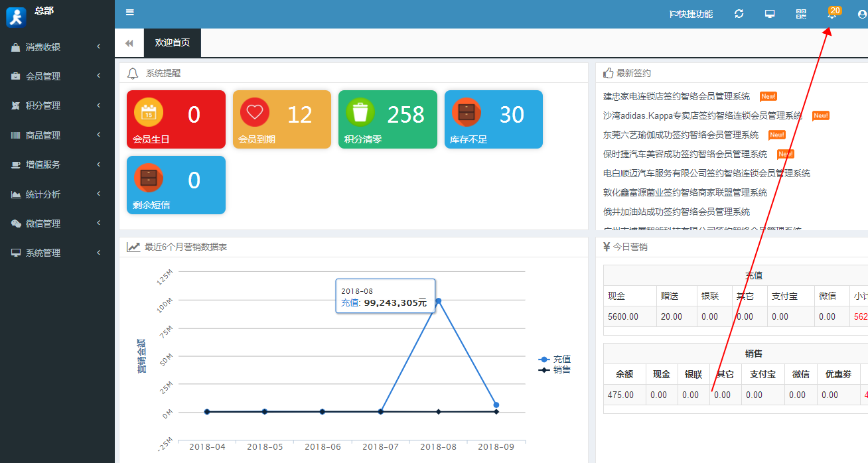Open the user profile icon at top right

click(x=861, y=13)
